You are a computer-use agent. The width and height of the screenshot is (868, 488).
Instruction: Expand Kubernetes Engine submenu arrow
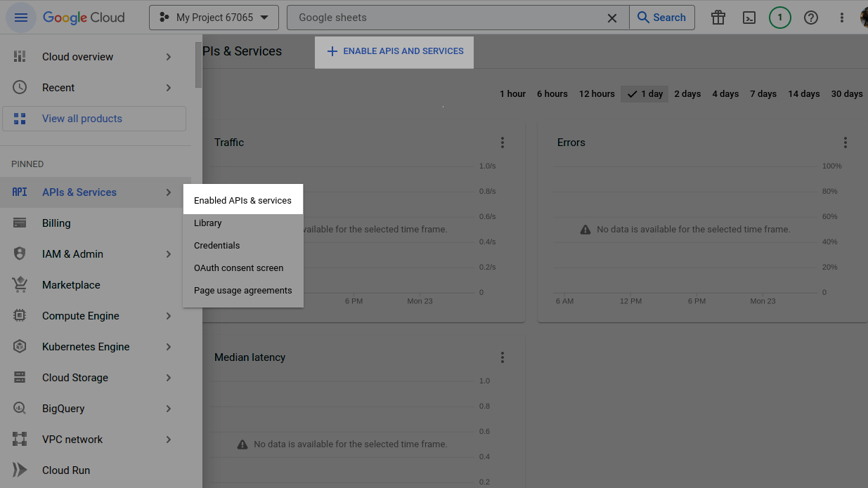click(169, 347)
